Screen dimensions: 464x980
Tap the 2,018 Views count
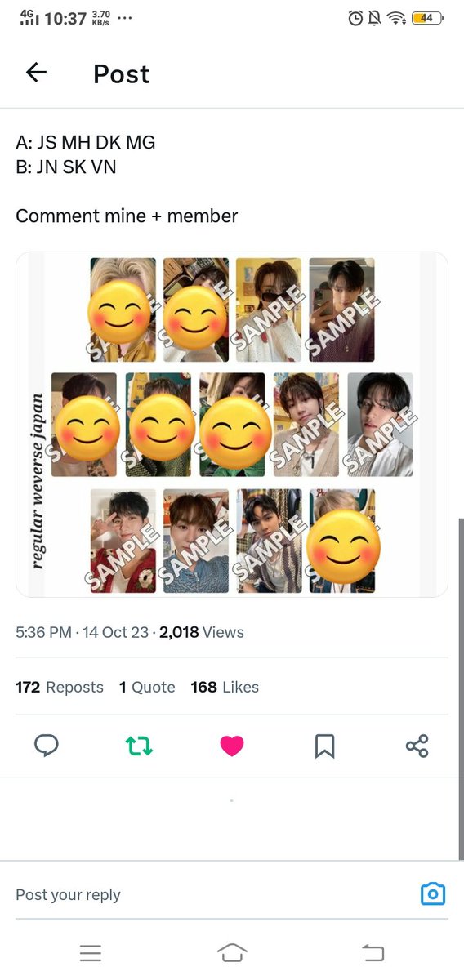202,632
